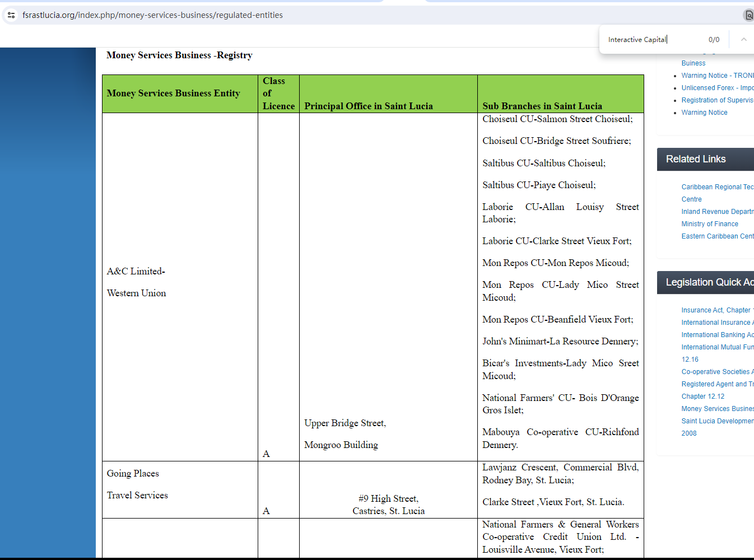This screenshot has height=560, width=754.
Task: Open the "Warning Notice - TRON" link
Action: click(718, 76)
